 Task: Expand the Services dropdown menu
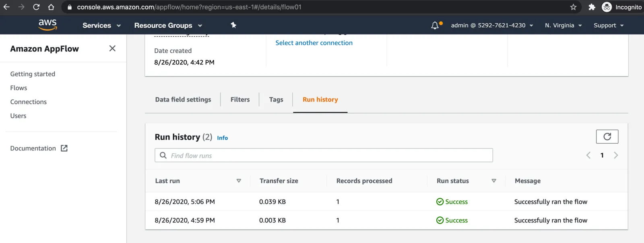coord(101,25)
